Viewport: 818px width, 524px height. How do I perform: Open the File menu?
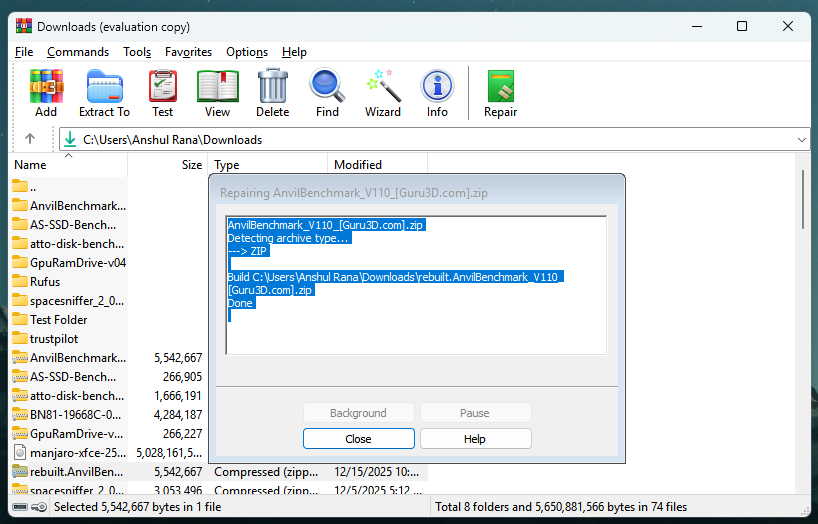coord(24,52)
